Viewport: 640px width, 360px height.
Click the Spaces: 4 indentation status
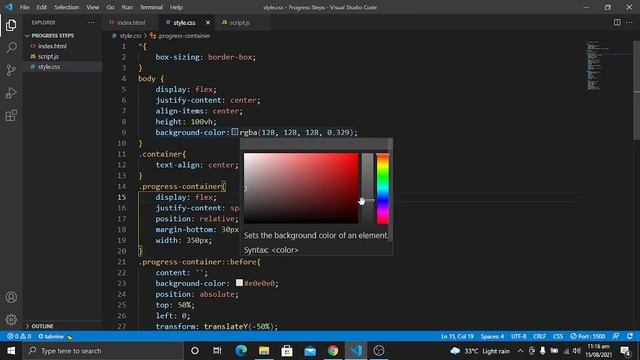point(492,336)
